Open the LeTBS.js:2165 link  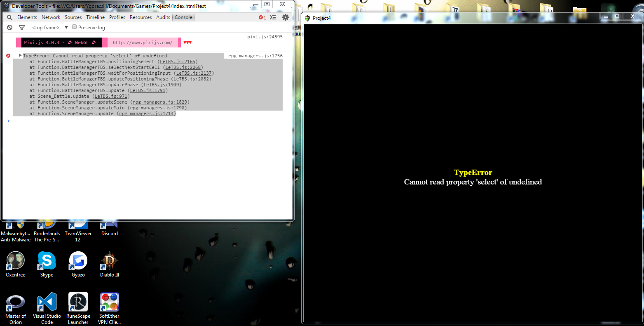tap(178, 61)
